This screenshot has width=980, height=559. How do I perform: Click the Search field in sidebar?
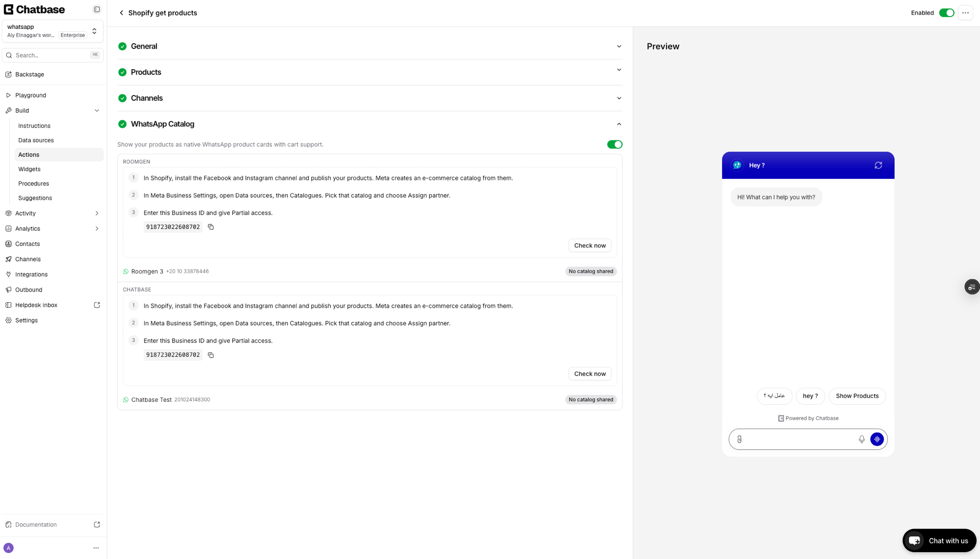point(53,55)
